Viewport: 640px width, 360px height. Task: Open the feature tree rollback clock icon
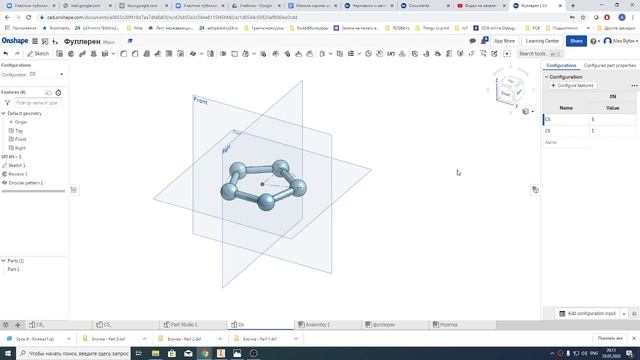point(58,93)
